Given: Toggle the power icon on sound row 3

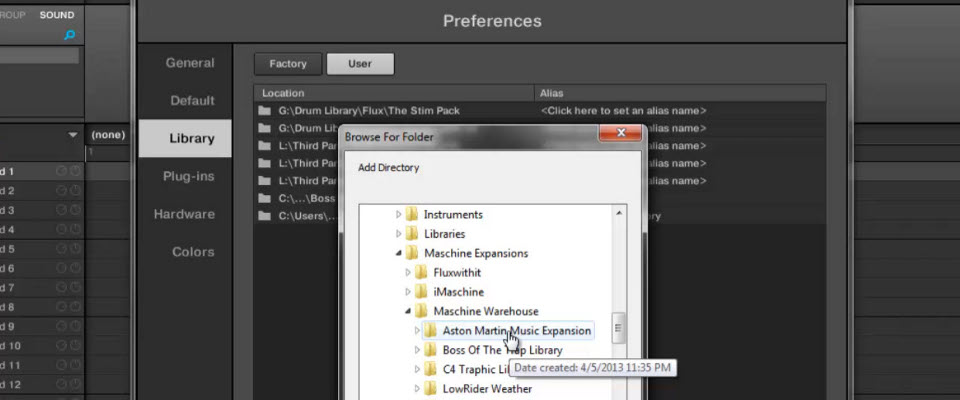Looking at the screenshot, I should coord(75,210).
